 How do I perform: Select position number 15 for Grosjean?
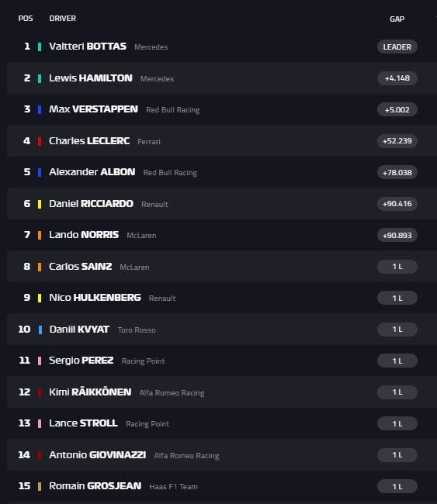point(25,486)
